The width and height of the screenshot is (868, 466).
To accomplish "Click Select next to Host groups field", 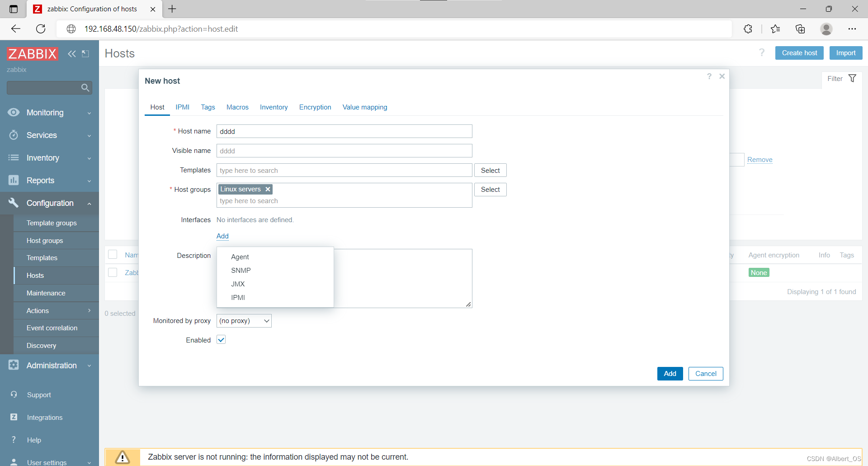I will tap(491, 190).
